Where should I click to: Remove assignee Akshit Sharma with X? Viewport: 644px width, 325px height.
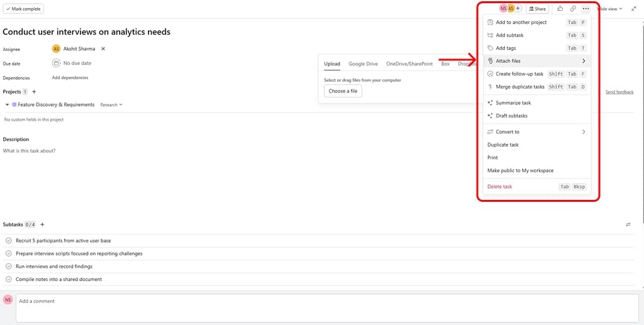tap(103, 49)
